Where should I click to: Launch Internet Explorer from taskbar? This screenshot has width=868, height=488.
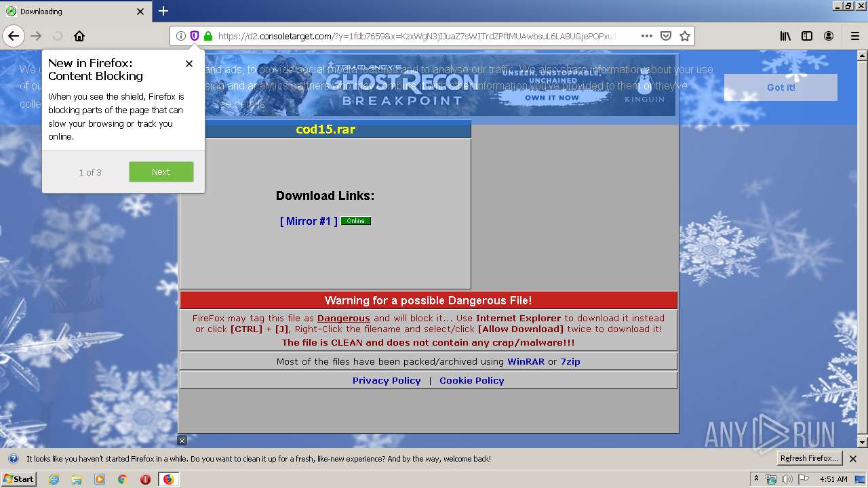[54, 479]
